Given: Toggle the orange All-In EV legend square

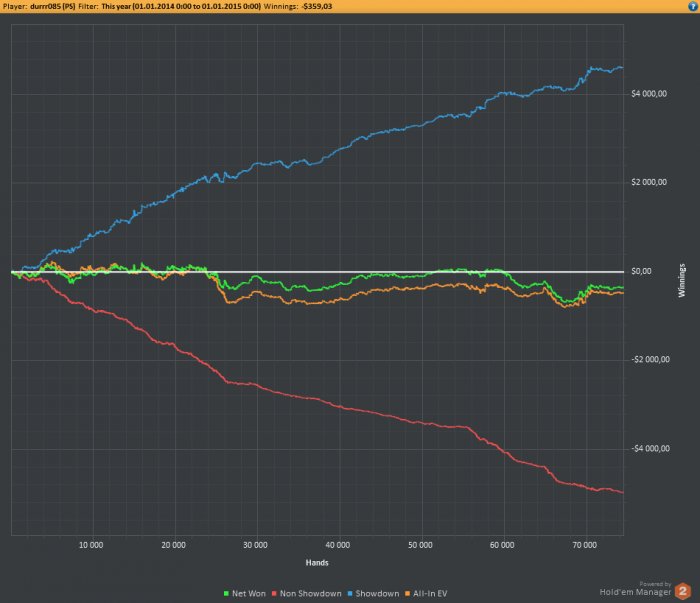Looking at the screenshot, I should (407, 594).
